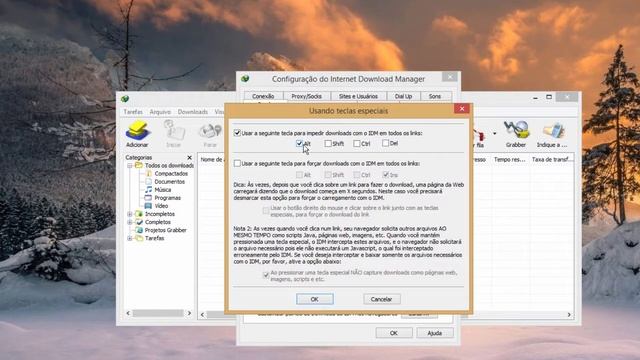This screenshot has width=640, height=360.
Task: Select the Vídeo category
Action: pyautogui.click(x=161, y=206)
